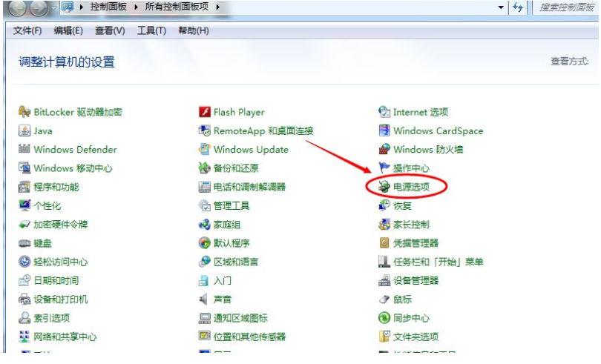Screen dimensions: 601x364
Task: Expand the address bar history dropdown arrow
Action: point(502,7)
